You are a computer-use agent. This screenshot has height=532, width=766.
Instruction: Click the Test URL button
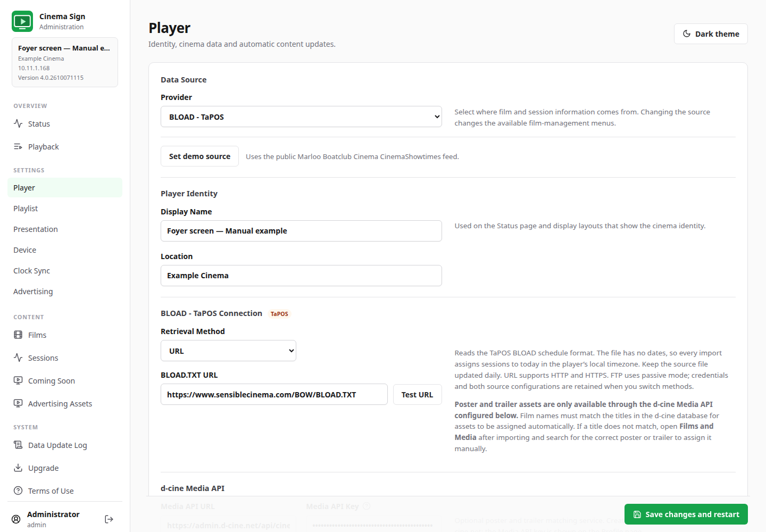click(x=418, y=395)
